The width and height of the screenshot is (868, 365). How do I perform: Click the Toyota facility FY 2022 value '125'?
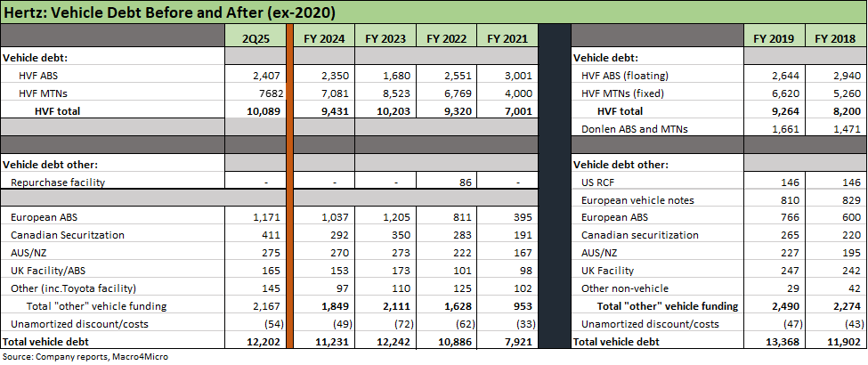[462, 288]
